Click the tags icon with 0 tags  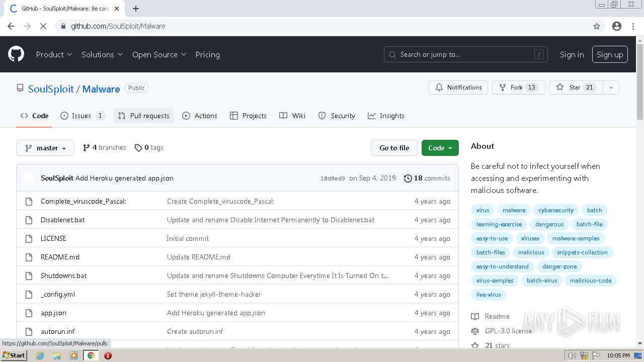138,148
